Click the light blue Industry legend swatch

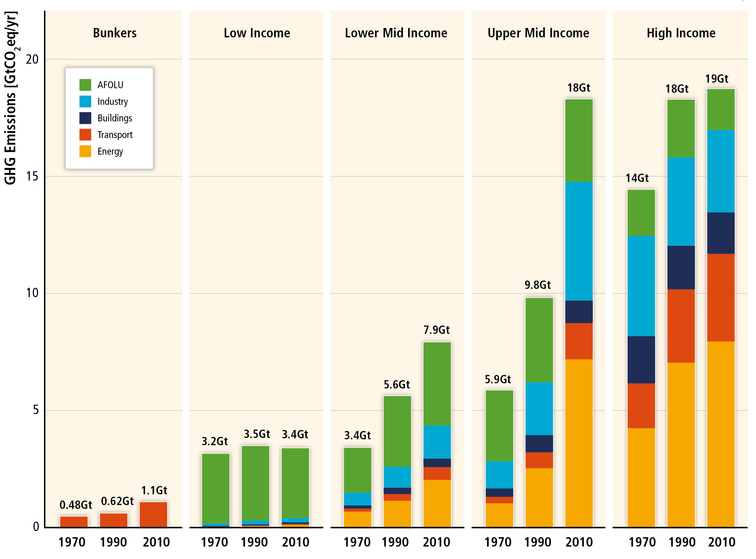(x=85, y=101)
